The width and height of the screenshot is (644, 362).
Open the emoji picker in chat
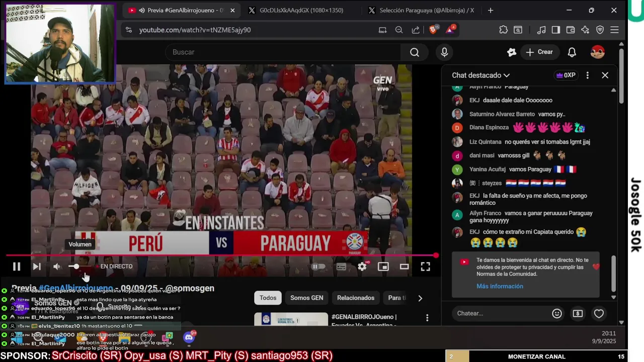point(557,313)
